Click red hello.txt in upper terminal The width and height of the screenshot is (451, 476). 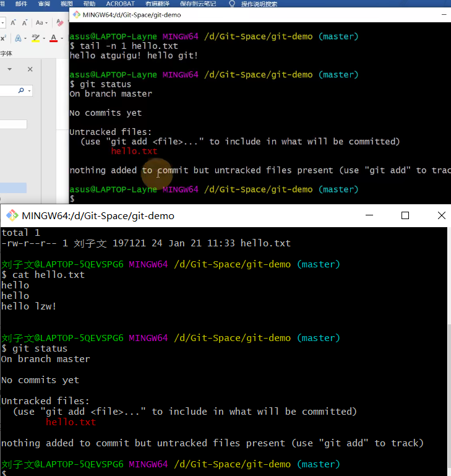click(134, 151)
